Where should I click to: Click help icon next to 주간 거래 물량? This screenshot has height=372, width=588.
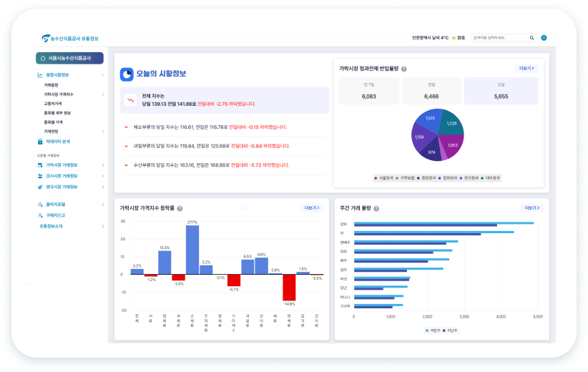point(376,208)
